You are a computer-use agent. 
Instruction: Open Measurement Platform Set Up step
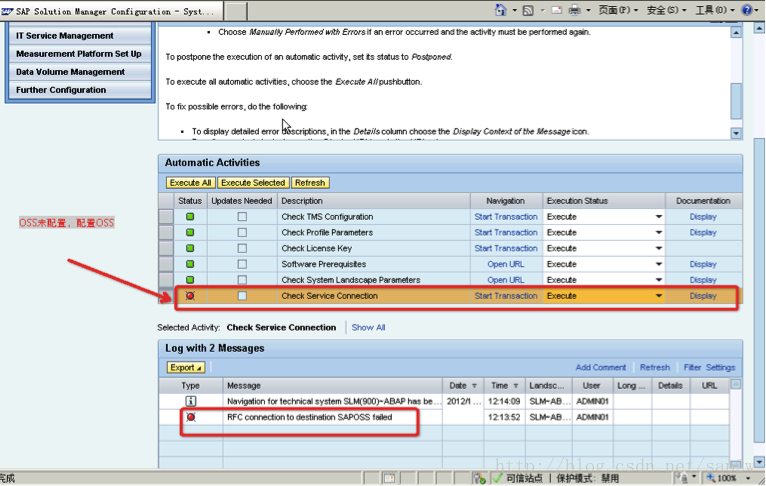[80, 54]
